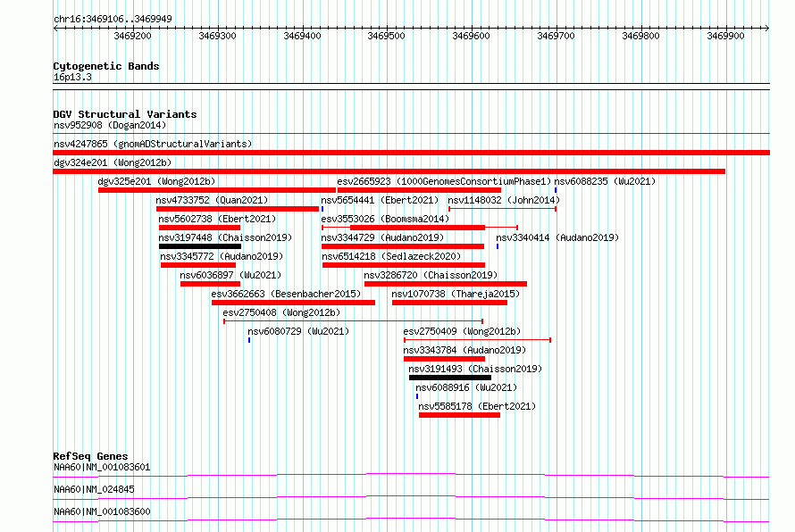
Task: Click the Cytogenetic Bands track title
Action: [106, 66]
